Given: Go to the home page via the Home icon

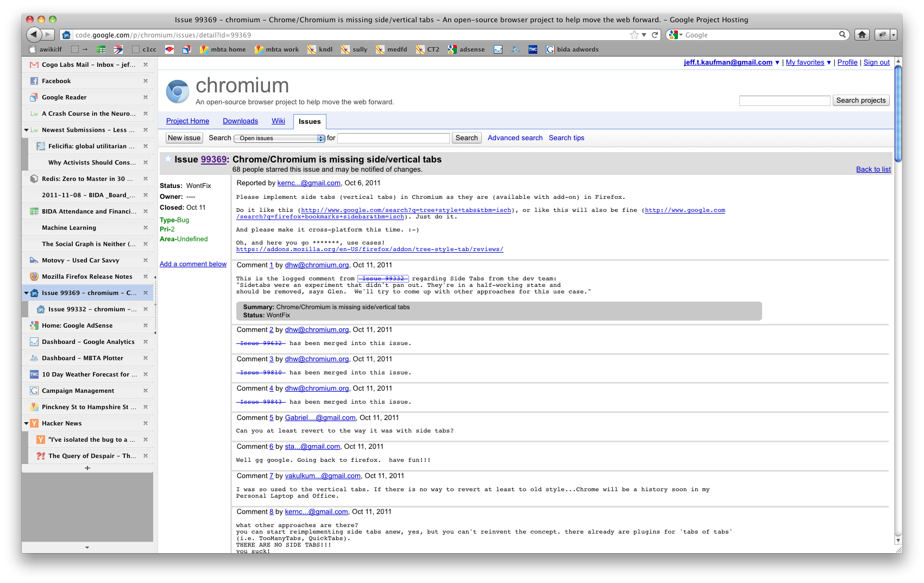Looking at the screenshot, I should pyautogui.click(x=862, y=35).
